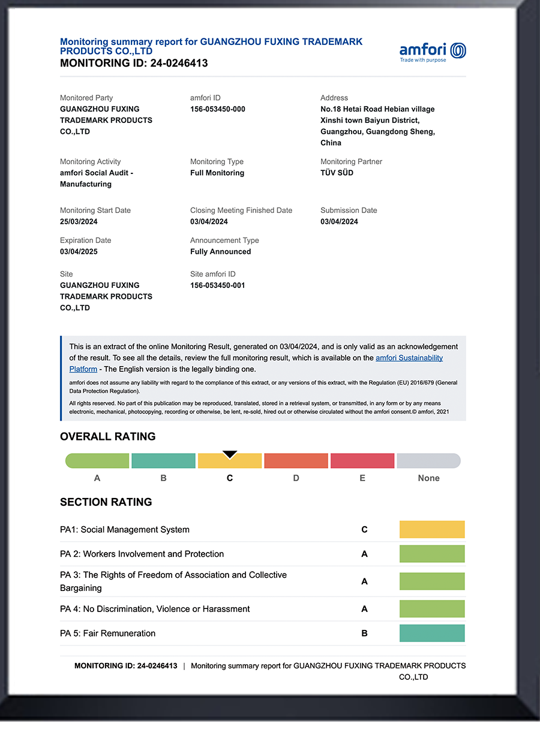Click Expiration Date value '03/04/2025'
This screenshot has width=540, height=756.
click(79, 252)
